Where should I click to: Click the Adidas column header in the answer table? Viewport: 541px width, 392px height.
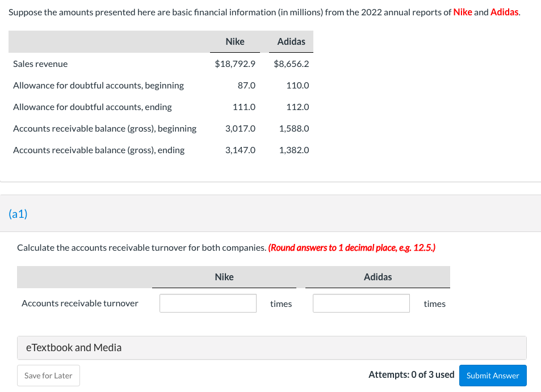pyautogui.click(x=377, y=277)
